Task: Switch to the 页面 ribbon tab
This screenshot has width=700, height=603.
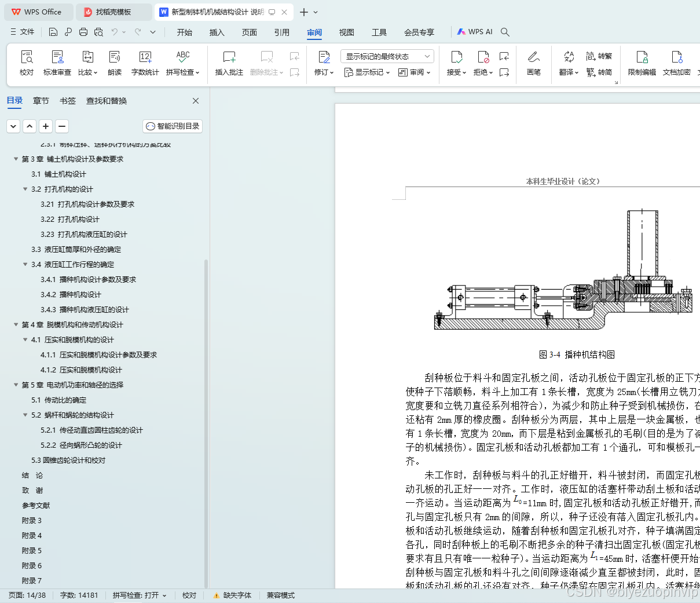Action: coord(250,32)
